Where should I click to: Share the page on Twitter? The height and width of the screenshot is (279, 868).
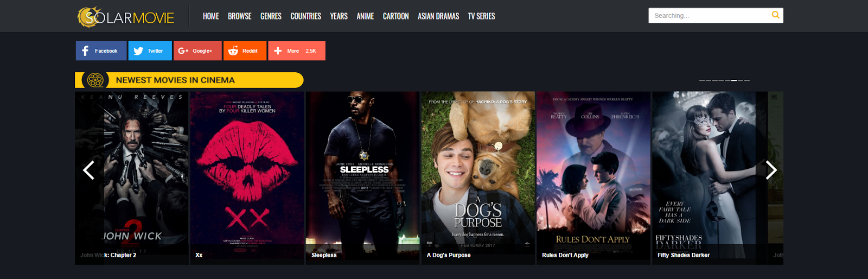click(x=150, y=51)
